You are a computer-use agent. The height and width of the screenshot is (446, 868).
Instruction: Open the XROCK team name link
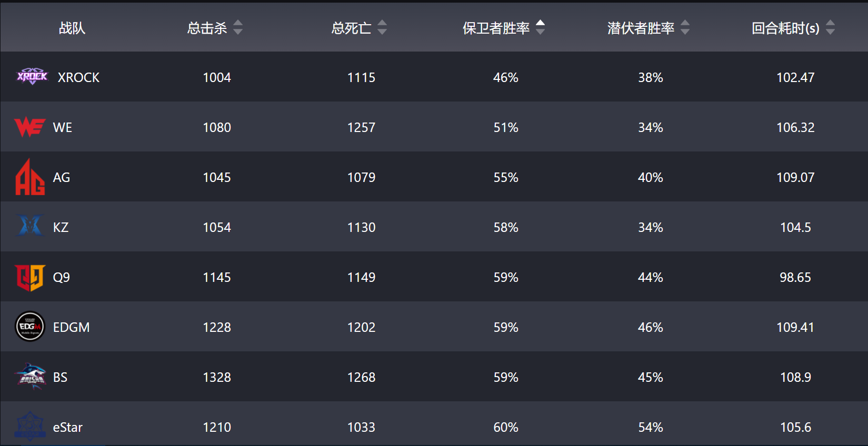(78, 77)
